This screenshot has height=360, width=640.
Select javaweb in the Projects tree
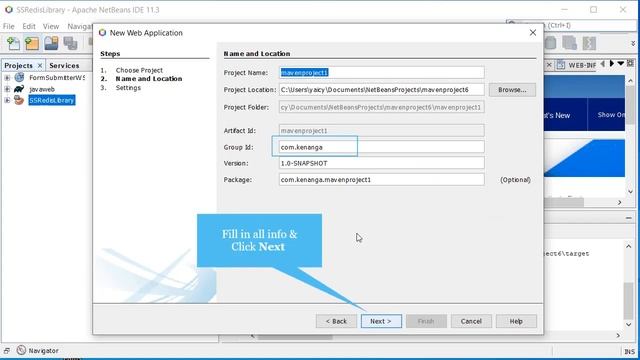tap(42, 89)
